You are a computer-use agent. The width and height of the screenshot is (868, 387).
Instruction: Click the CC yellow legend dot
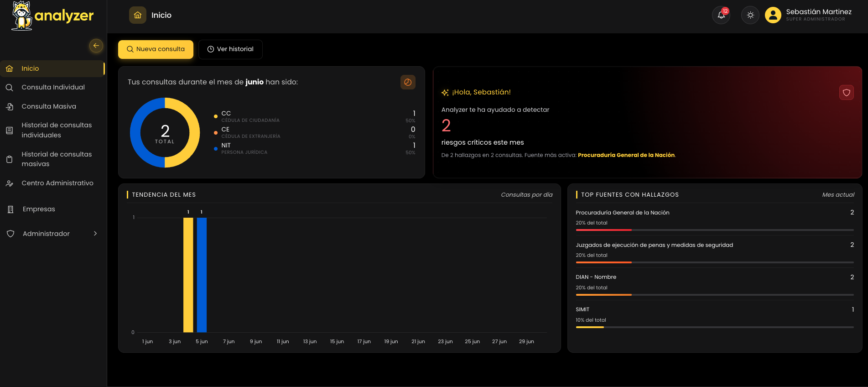click(216, 116)
